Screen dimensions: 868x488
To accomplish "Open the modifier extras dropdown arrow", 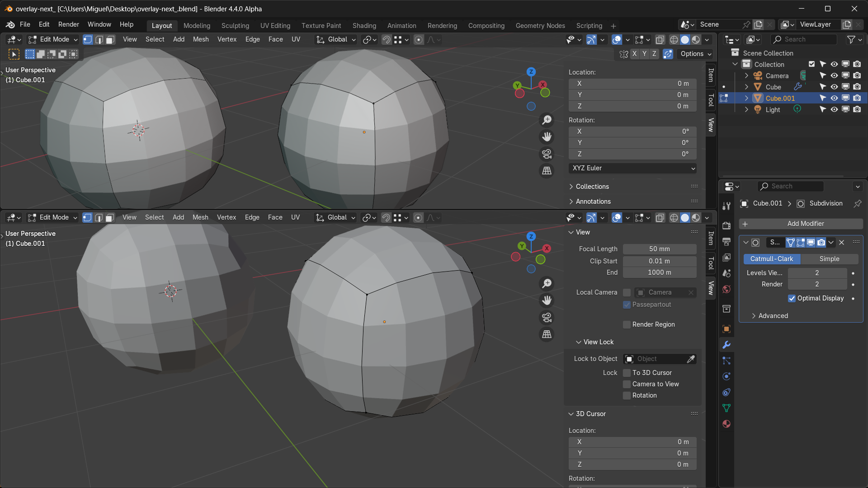I will [831, 243].
